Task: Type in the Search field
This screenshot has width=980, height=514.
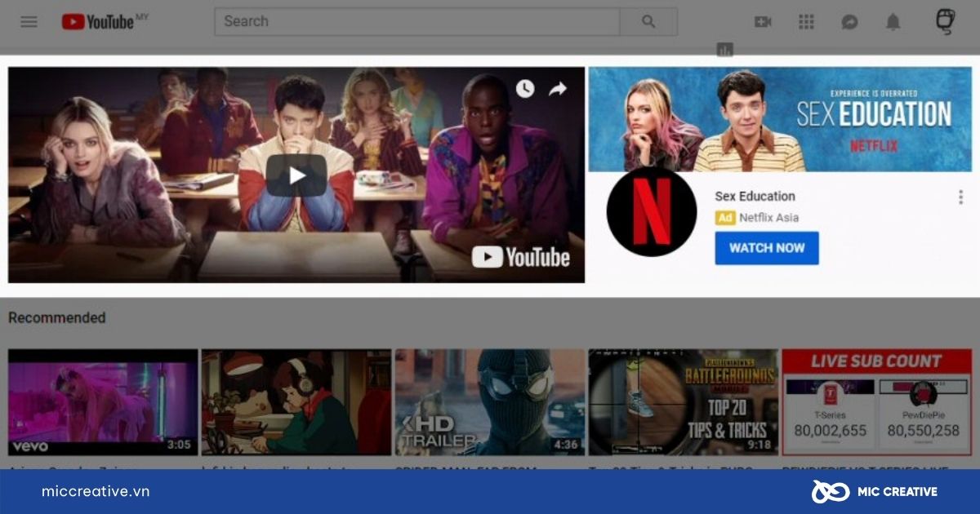Action: pyautogui.click(x=416, y=22)
